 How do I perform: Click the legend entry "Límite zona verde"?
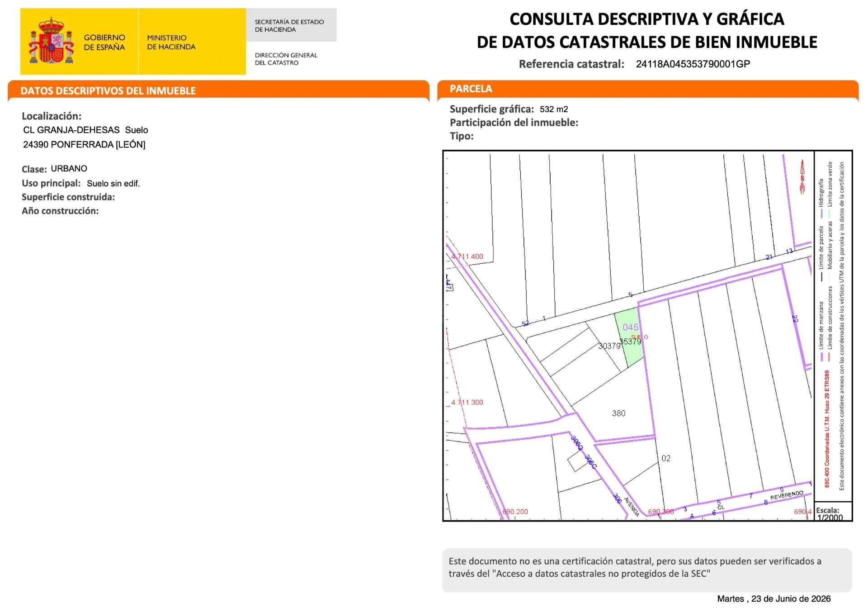point(830,185)
